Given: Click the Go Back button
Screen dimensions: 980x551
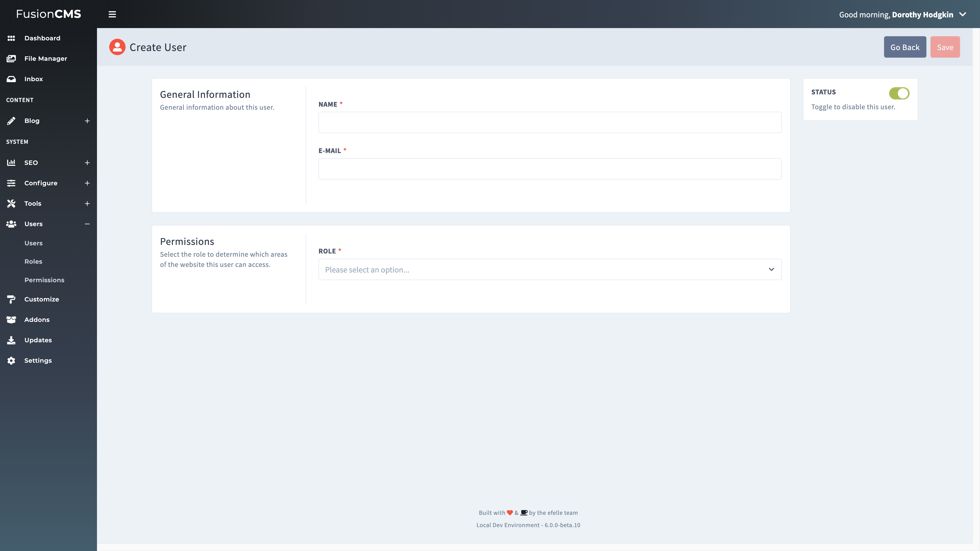Looking at the screenshot, I should click(905, 47).
